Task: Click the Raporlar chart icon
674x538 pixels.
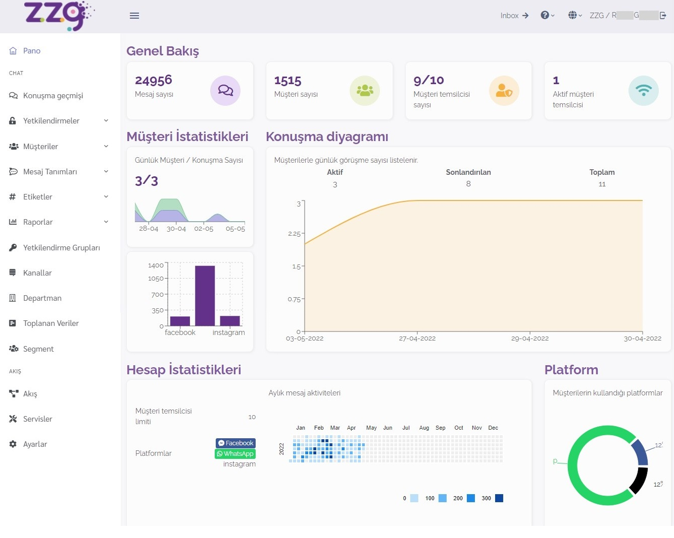Action: [13, 222]
